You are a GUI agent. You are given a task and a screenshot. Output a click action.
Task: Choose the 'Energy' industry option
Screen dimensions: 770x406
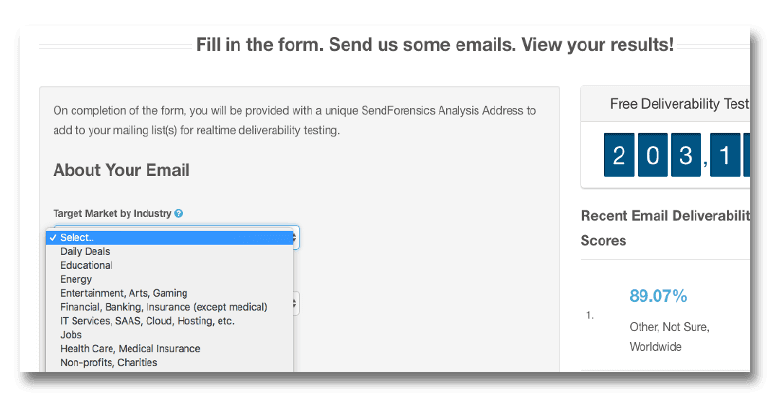[76, 280]
